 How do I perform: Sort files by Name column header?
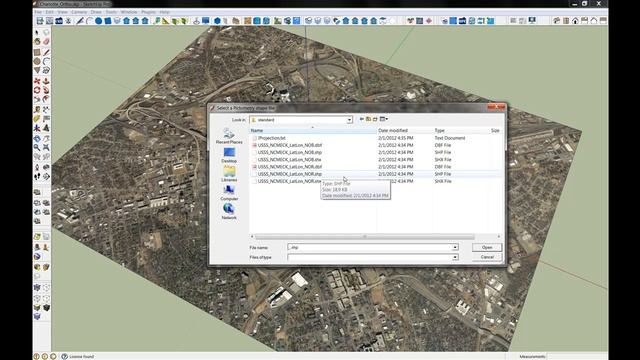pyautogui.click(x=313, y=131)
